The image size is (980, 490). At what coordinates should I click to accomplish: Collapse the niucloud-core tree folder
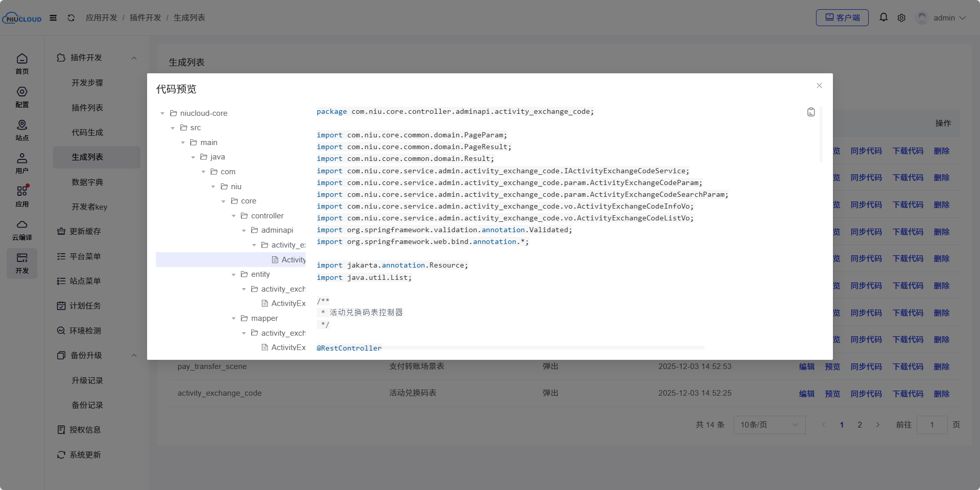(162, 113)
